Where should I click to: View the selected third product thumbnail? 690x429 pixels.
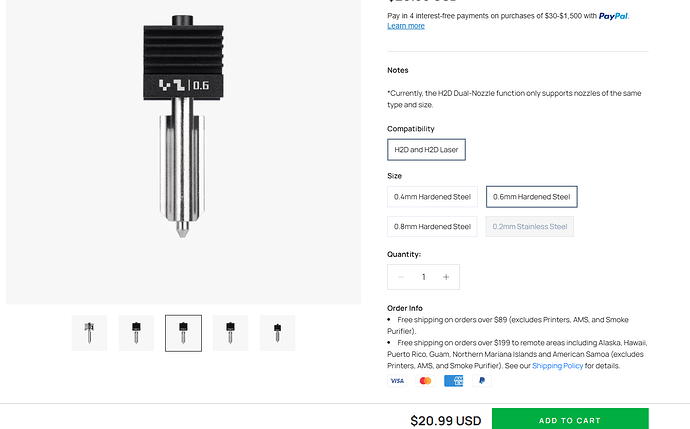pyautogui.click(x=184, y=333)
